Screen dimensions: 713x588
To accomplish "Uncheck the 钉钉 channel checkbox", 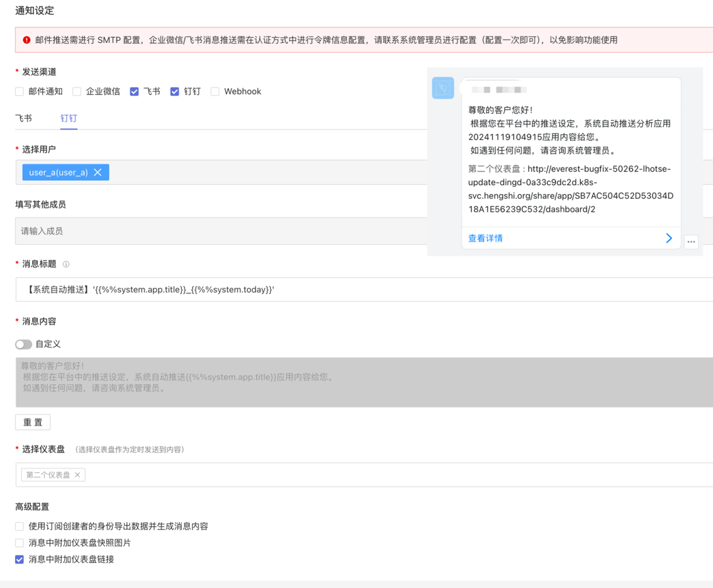I will (x=175, y=92).
